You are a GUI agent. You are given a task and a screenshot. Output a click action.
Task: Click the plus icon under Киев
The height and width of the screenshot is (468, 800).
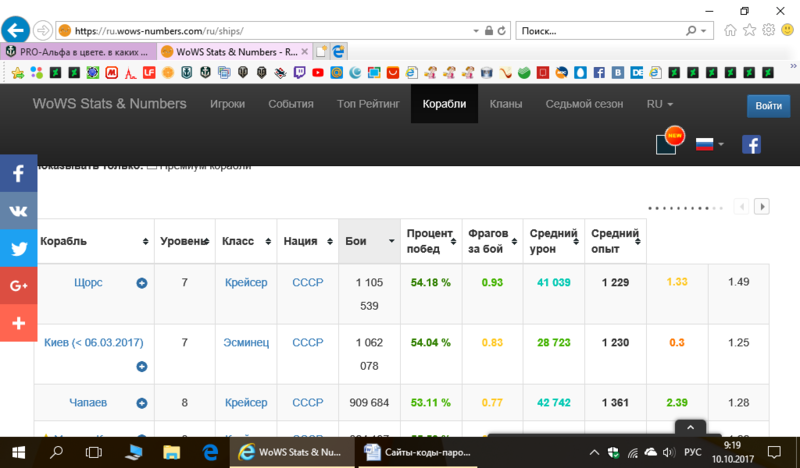[142, 366]
